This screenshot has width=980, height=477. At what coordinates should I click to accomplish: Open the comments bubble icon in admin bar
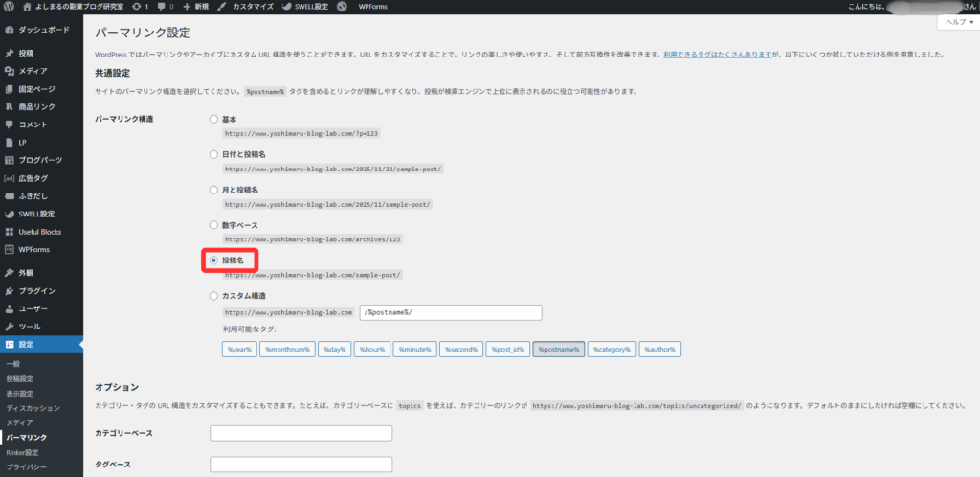pos(161,6)
